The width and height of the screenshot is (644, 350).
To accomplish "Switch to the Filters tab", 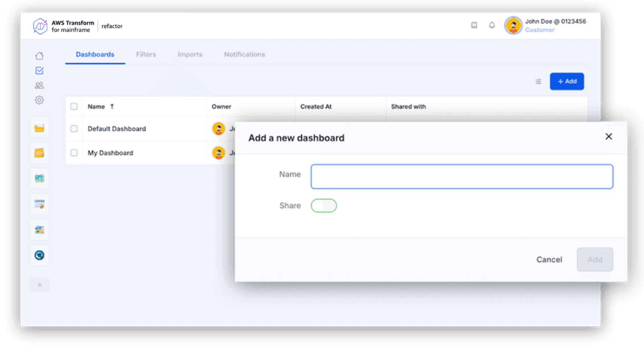I will tap(146, 54).
